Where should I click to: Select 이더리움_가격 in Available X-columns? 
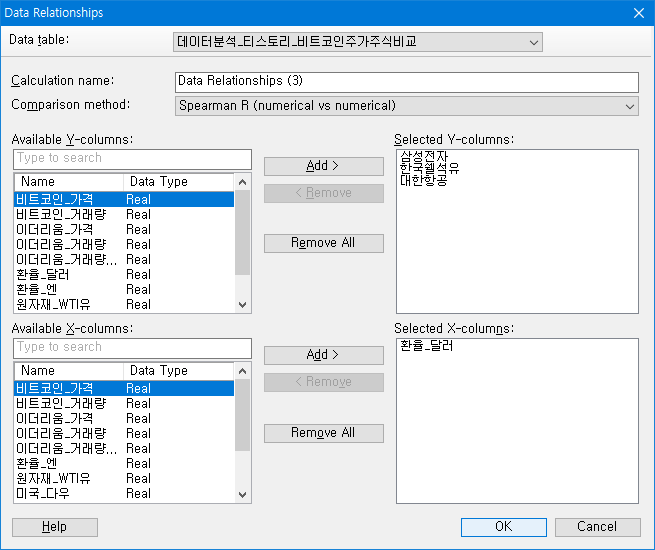[x=124, y=419]
